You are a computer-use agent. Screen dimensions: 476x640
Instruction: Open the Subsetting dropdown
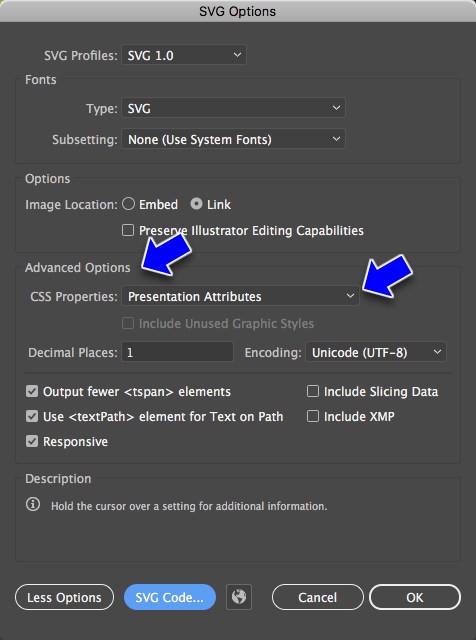[233, 139]
